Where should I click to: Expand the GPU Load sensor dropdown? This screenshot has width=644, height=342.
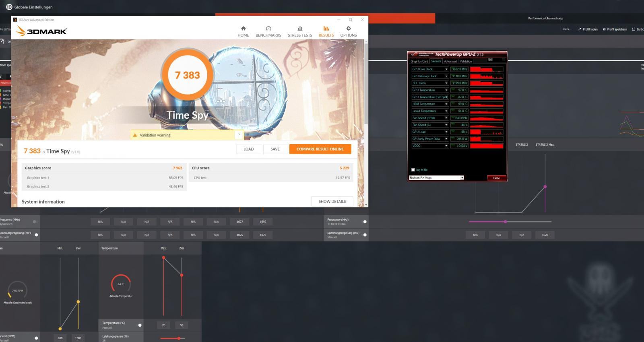point(446,132)
